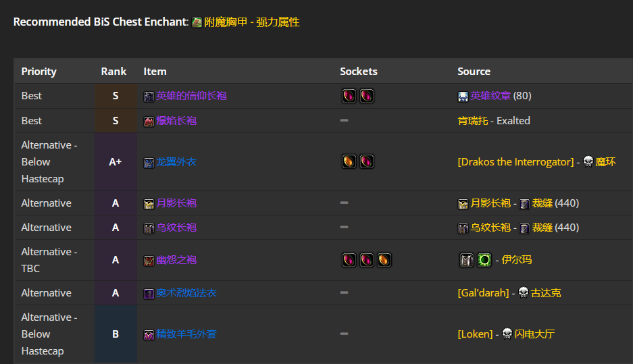Viewport: 633px width, 364px height.
Task: Open the Drakos the Interrogator link
Action: (515, 162)
